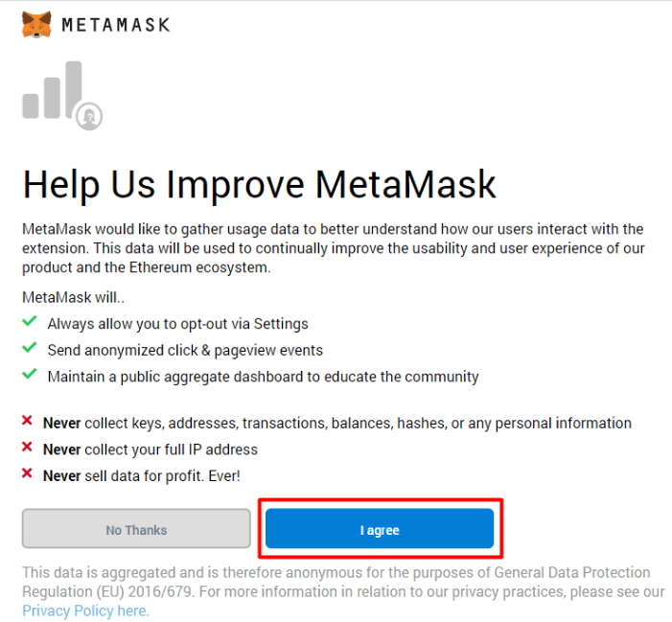This screenshot has width=672, height=622.
Task: Click the MetaMask fox logo
Action: (x=36, y=24)
